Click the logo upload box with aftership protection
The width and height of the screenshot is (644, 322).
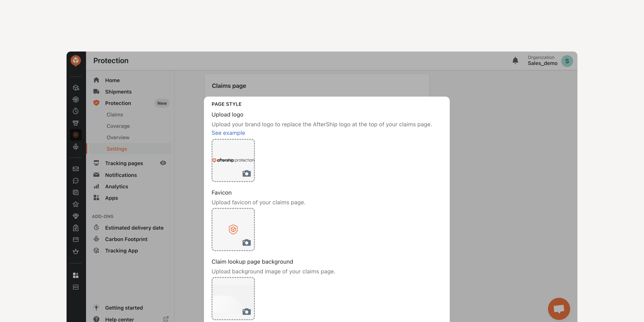(x=233, y=161)
